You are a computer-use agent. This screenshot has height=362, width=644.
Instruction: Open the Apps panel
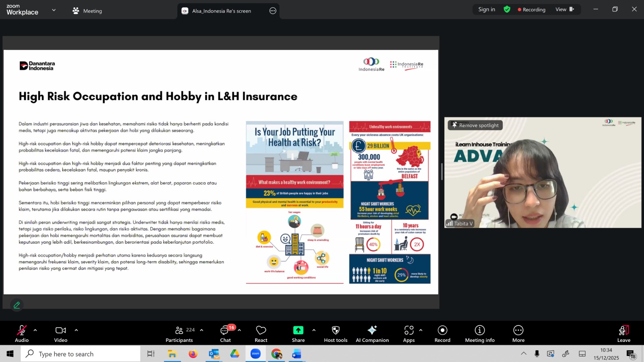coord(409,334)
